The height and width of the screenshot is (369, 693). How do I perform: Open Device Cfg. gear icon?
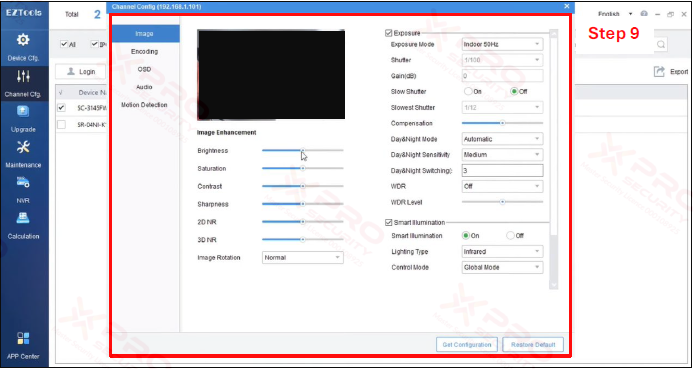[23, 40]
